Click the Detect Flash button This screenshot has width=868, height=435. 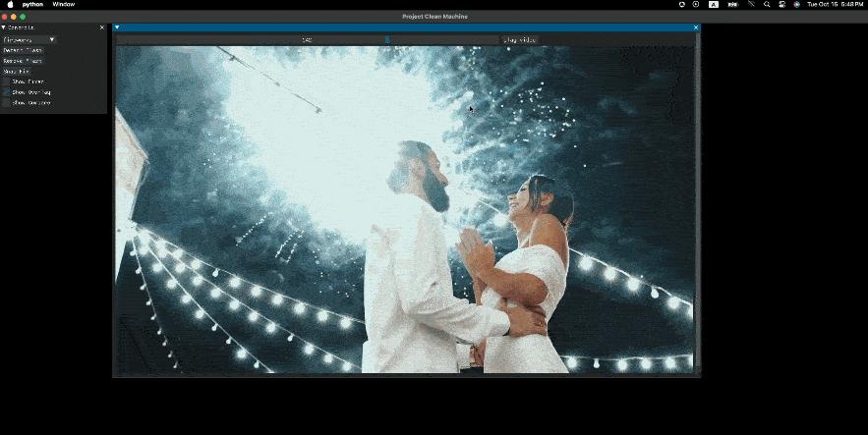click(x=23, y=50)
